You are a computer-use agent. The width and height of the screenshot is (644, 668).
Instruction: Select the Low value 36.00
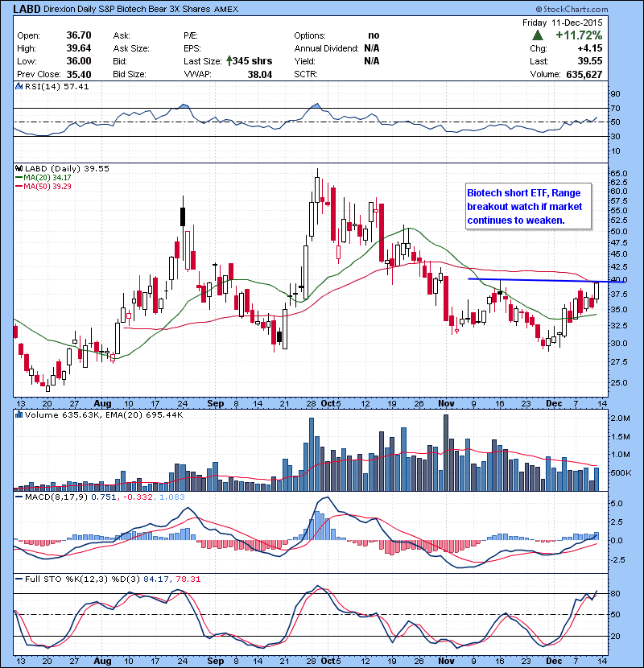coord(79,61)
